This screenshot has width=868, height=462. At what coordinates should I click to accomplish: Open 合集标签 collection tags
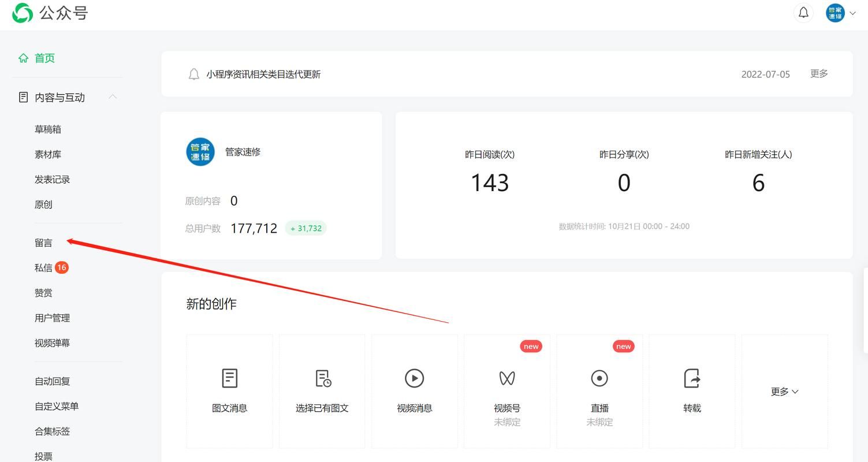click(x=52, y=431)
